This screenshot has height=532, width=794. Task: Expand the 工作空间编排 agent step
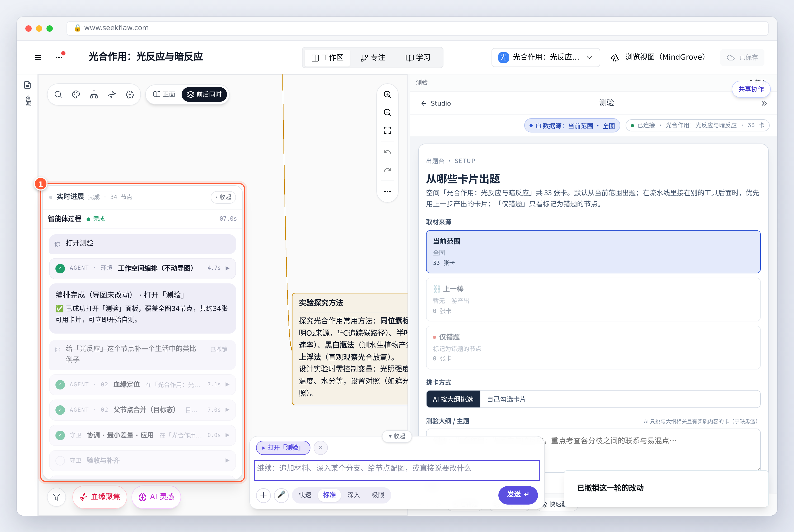pyautogui.click(x=143, y=268)
